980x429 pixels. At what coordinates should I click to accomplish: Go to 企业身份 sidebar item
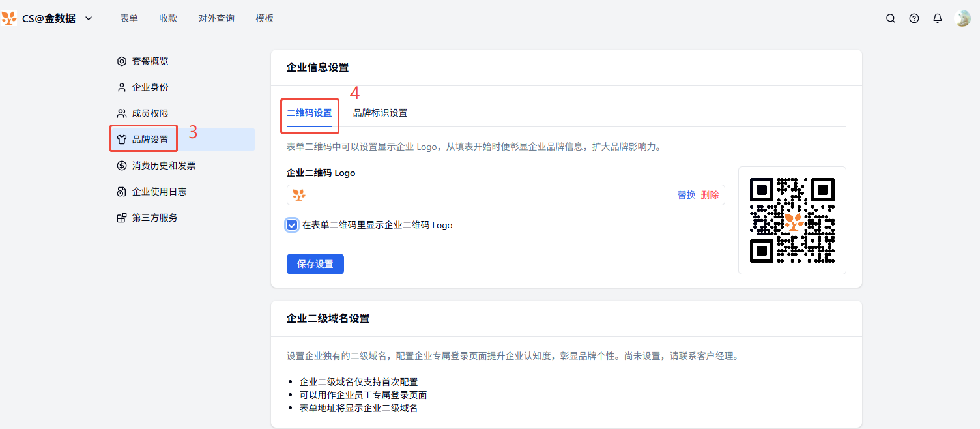(150, 87)
